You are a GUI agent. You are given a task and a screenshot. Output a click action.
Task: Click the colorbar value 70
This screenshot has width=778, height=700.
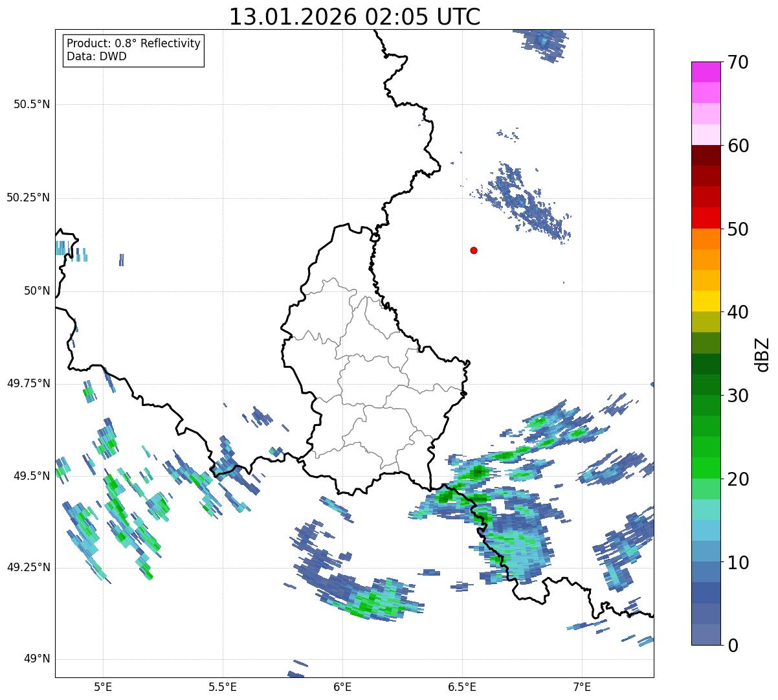coord(738,62)
